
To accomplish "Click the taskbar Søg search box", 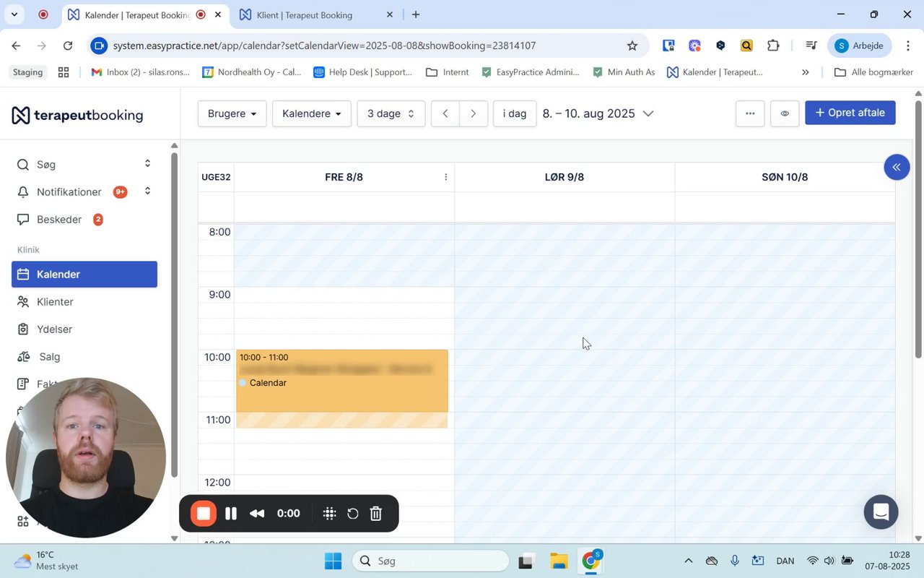I will pos(431,561).
